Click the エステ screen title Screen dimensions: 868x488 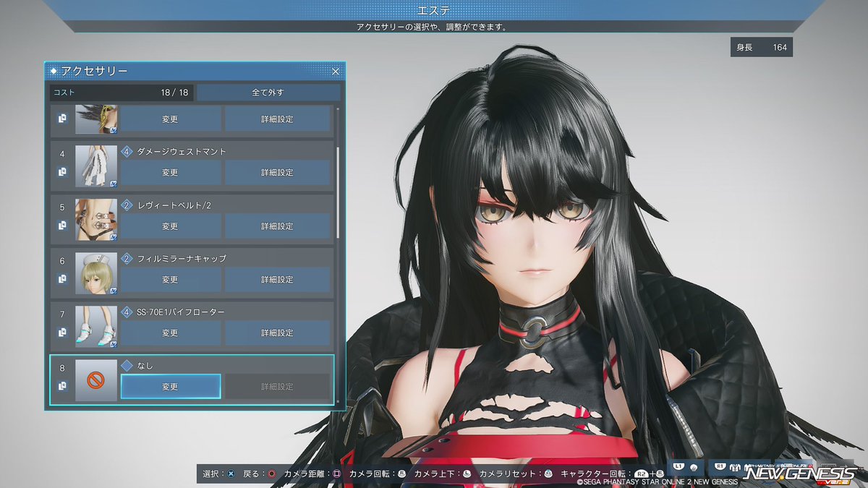434,10
